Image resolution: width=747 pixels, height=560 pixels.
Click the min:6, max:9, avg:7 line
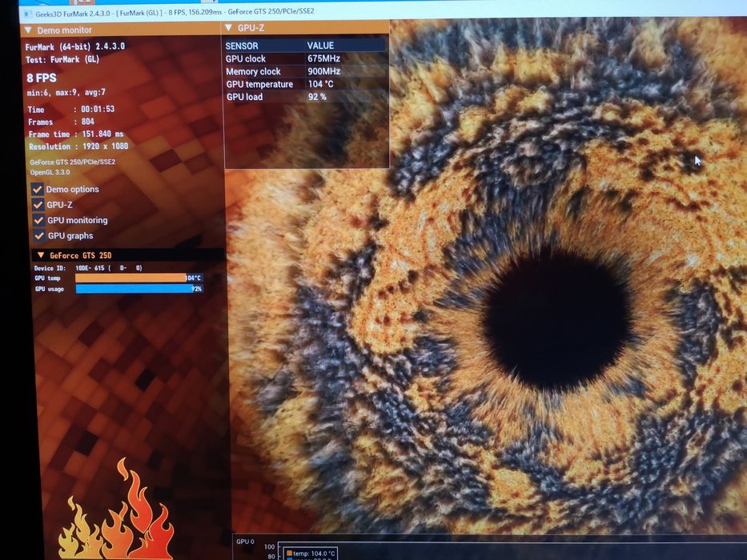[66, 93]
